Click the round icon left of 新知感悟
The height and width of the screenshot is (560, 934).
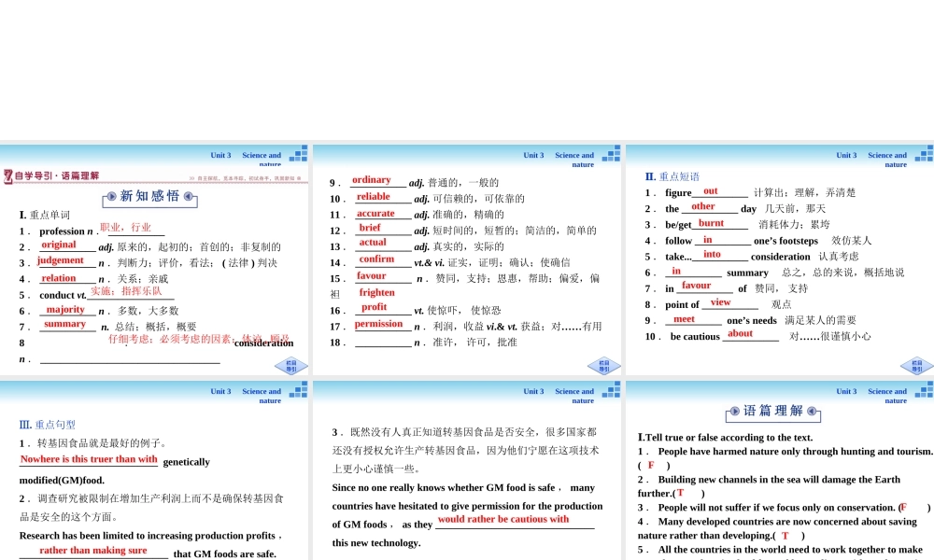tap(111, 196)
